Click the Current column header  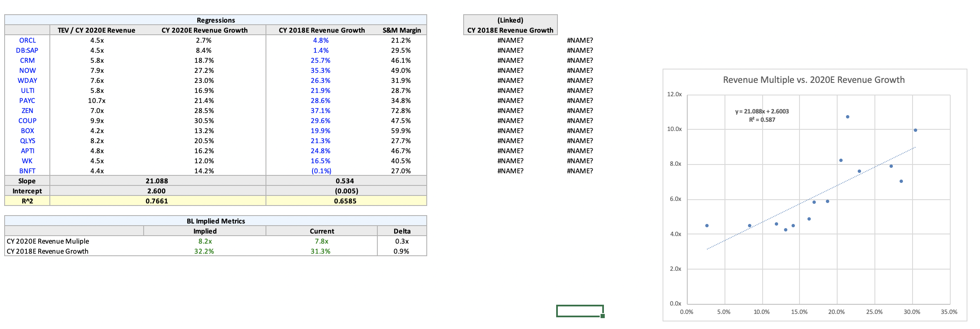click(322, 231)
